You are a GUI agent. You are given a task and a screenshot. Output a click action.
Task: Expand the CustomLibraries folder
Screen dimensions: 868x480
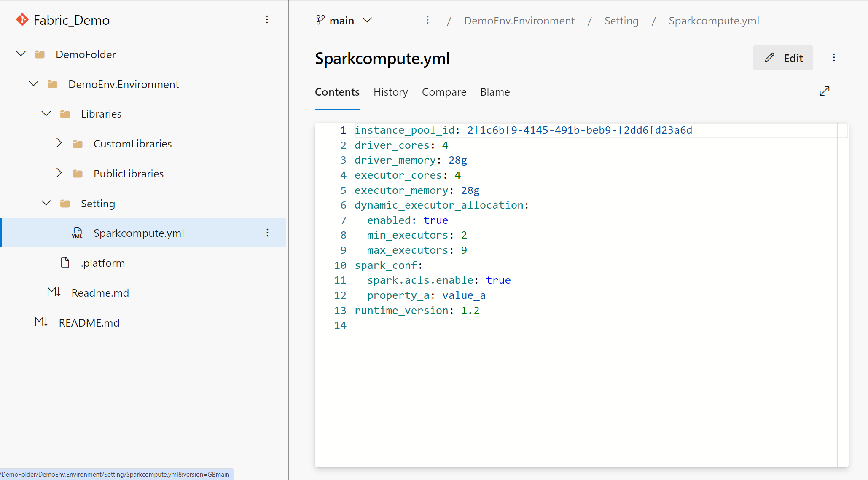tap(59, 144)
